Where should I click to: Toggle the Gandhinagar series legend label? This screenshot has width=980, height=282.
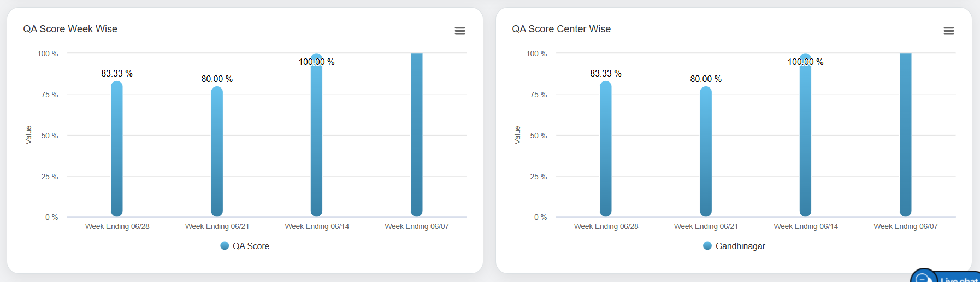pyautogui.click(x=740, y=246)
